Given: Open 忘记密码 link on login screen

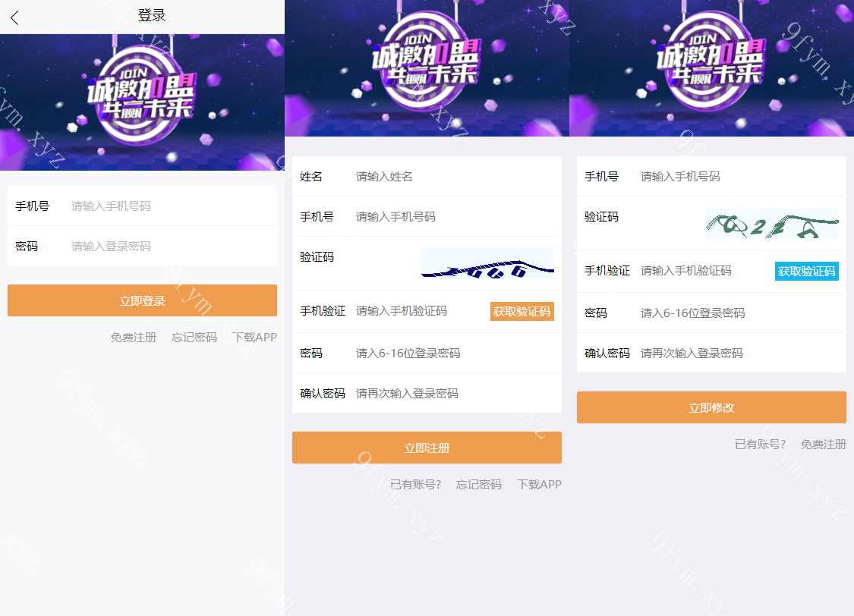Looking at the screenshot, I should pyautogui.click(x=194, y=338).
